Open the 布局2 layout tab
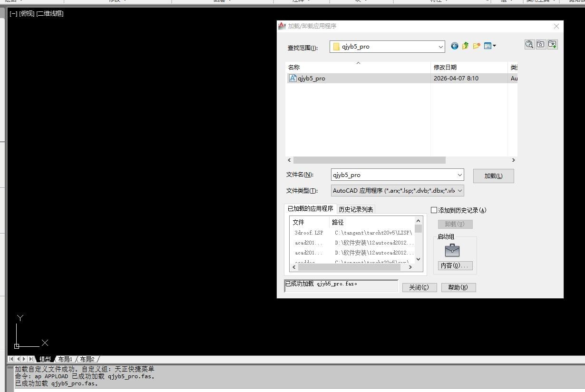 click(87, 359)
